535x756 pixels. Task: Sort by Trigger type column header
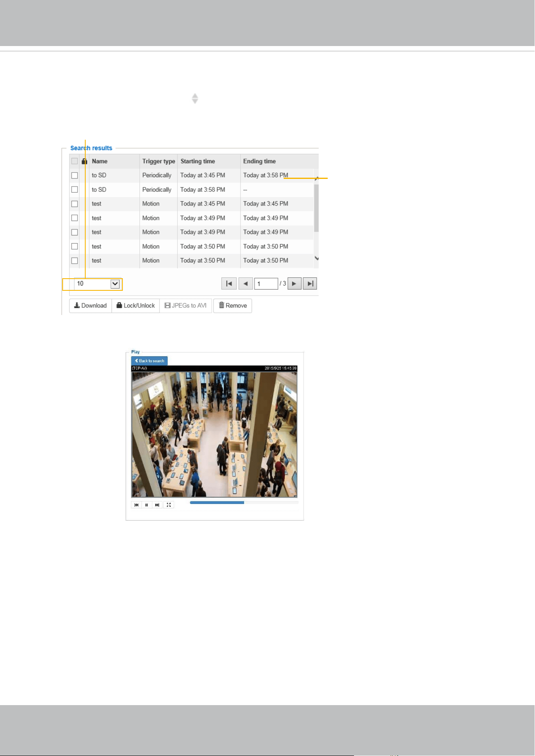(158, 161)
